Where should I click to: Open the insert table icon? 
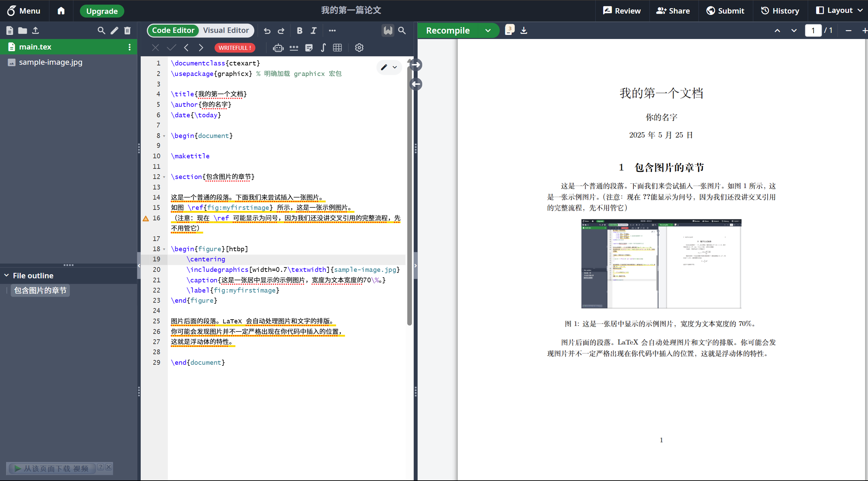click(337, 48)
